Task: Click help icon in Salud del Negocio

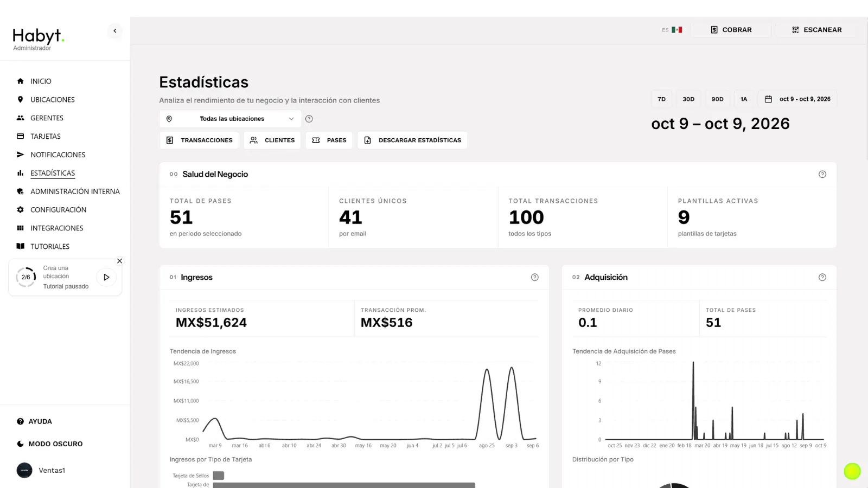Action: click(822, 174)
